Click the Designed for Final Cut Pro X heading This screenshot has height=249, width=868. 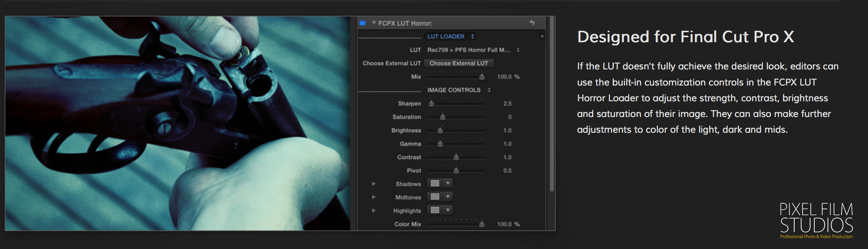tap(686, 37)
